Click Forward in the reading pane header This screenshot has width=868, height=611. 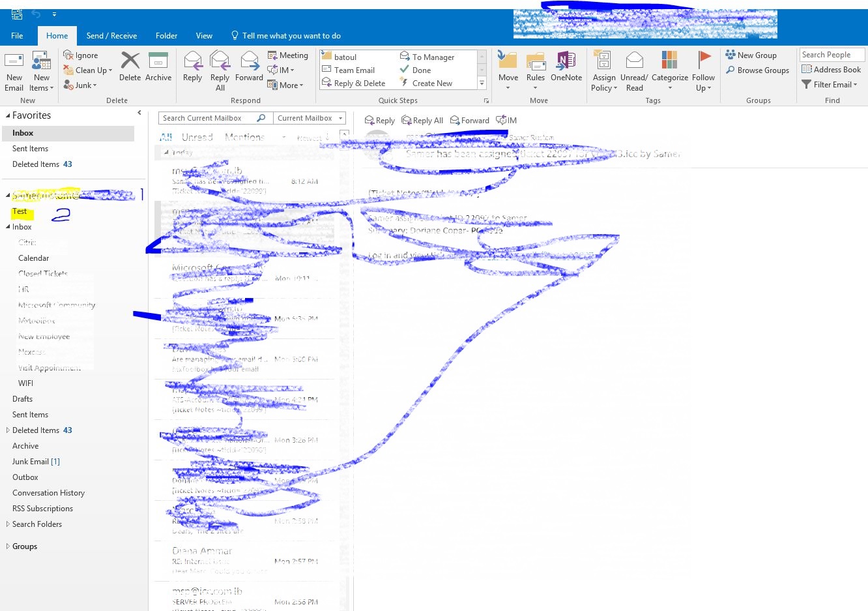coord(470,121)
